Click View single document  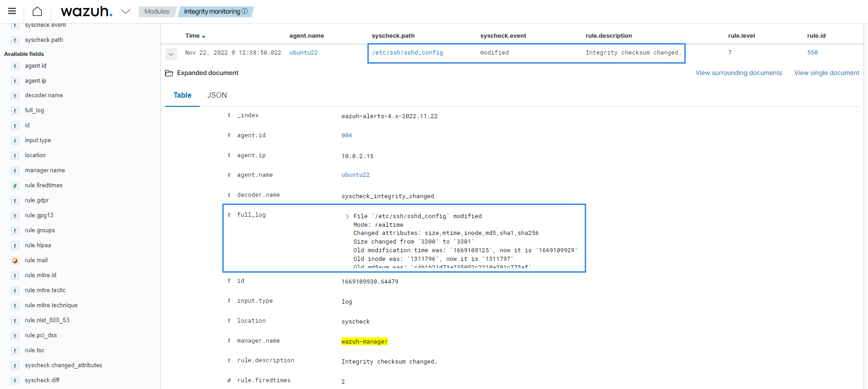(827, 73)
